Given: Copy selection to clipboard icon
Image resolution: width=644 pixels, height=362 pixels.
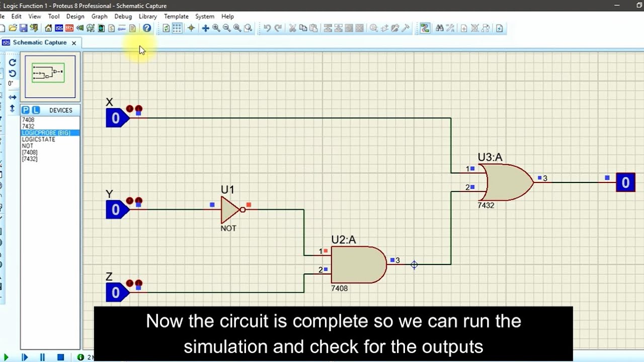Looking at the screenshot, I should point(303,28).
